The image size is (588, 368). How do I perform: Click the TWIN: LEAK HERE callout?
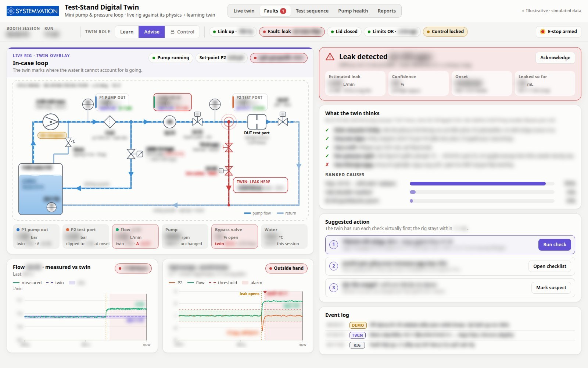(x=260, y=185)
